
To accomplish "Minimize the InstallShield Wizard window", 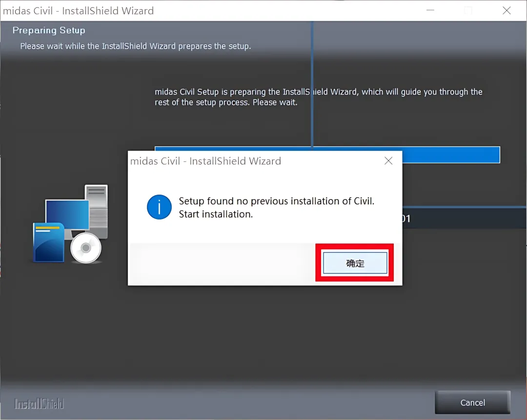I will click(x=430, y=11).
